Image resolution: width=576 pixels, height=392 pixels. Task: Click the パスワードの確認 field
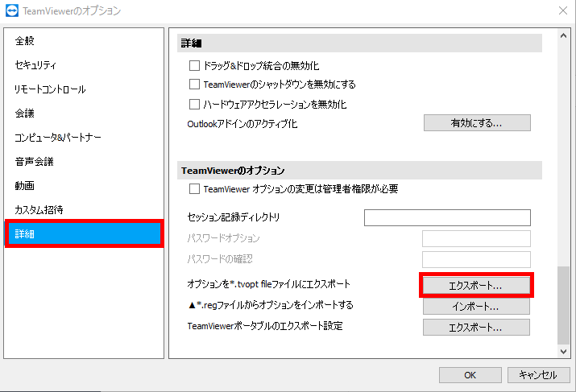click(476, 259)
